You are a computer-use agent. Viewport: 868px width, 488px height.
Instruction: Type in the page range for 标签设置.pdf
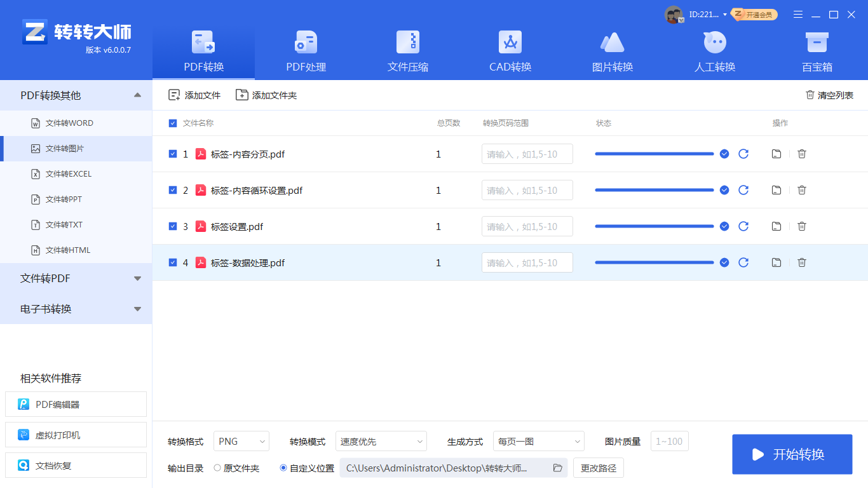[x=527, y=226]
